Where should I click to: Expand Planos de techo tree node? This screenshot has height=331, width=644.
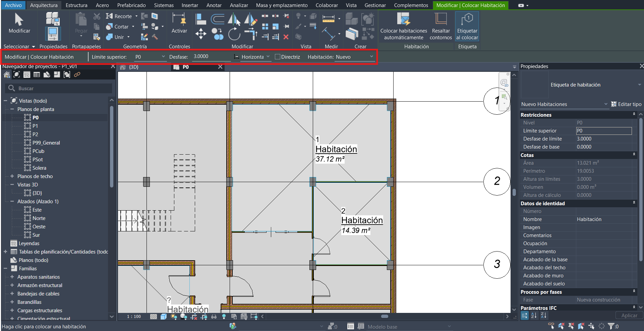(12, 176)
